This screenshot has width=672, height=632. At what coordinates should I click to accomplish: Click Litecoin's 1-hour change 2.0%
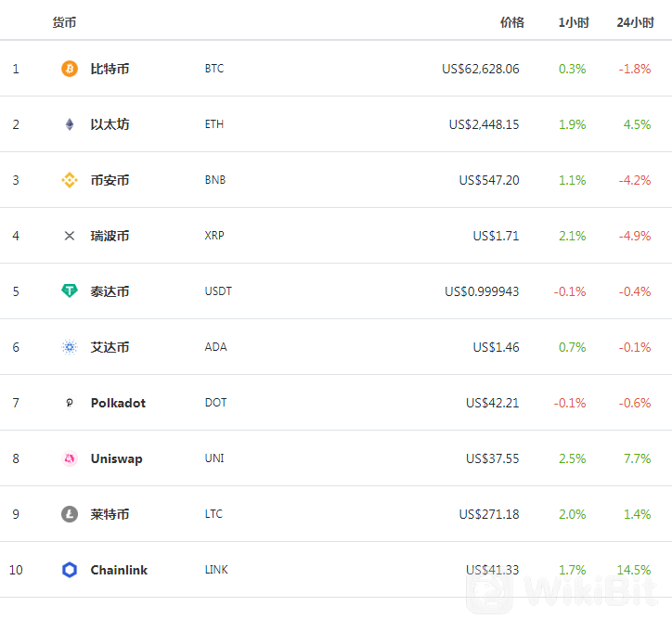(572, 514)
